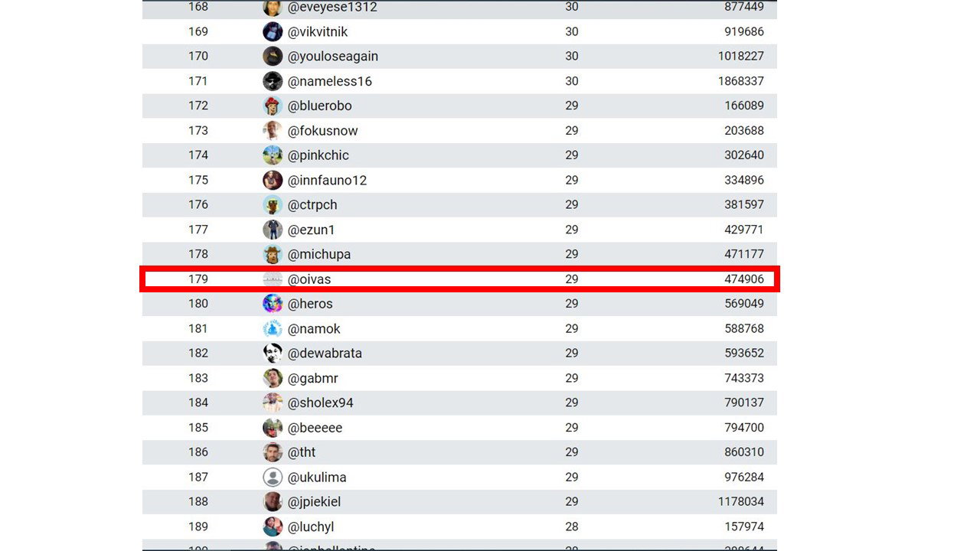Click the 743373 value in @gabmr row
The width and height of the screenshot is (980, 551).
click(744, 378)
